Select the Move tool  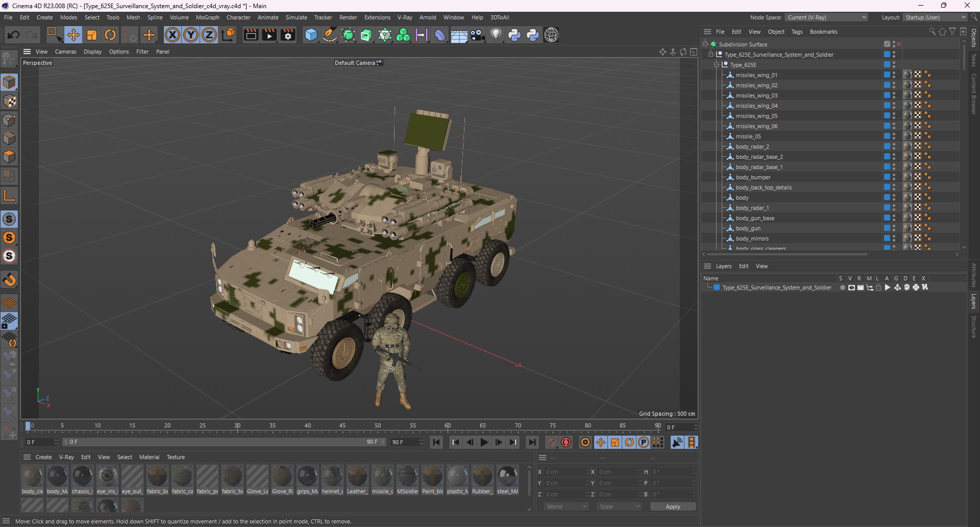click(x=73, y=35)
